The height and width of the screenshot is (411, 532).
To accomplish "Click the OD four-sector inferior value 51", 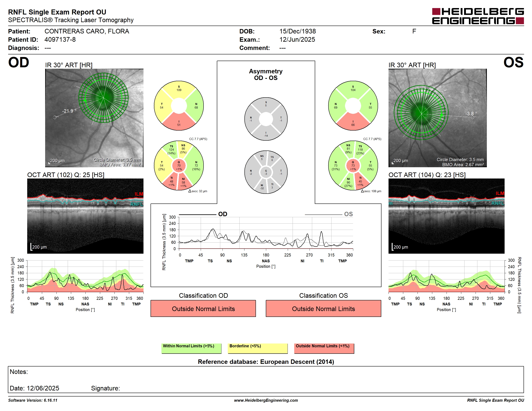I will [x=179, y=125].
